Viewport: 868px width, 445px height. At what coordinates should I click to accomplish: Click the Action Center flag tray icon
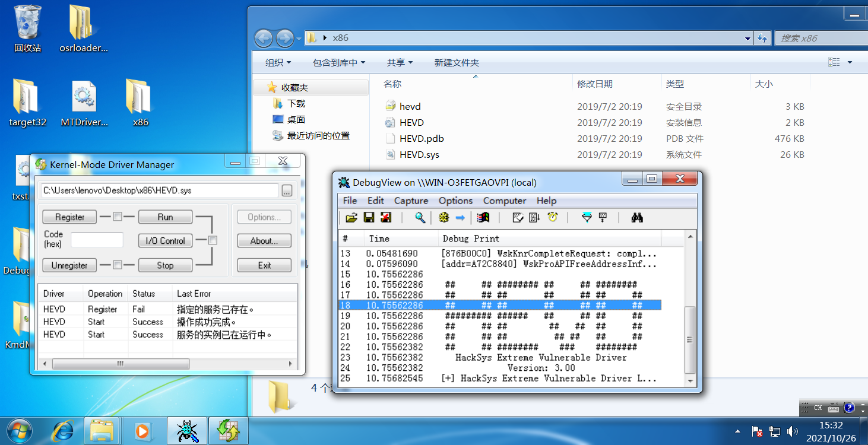click(757, 431)
